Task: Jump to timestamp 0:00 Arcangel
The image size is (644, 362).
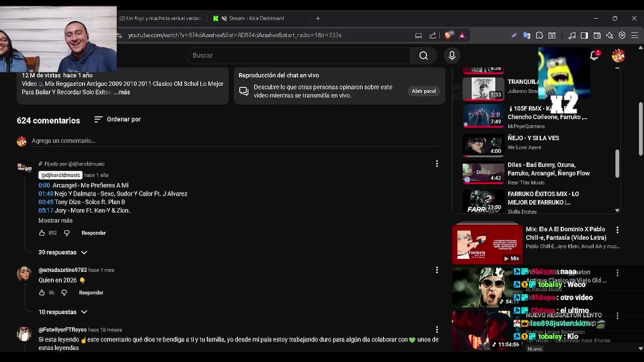Action: point(44,186)
